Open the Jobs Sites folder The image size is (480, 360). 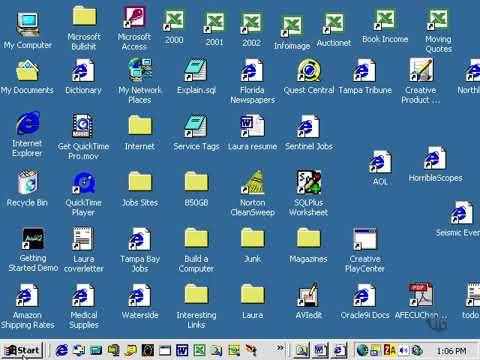[x=140, y=181]
